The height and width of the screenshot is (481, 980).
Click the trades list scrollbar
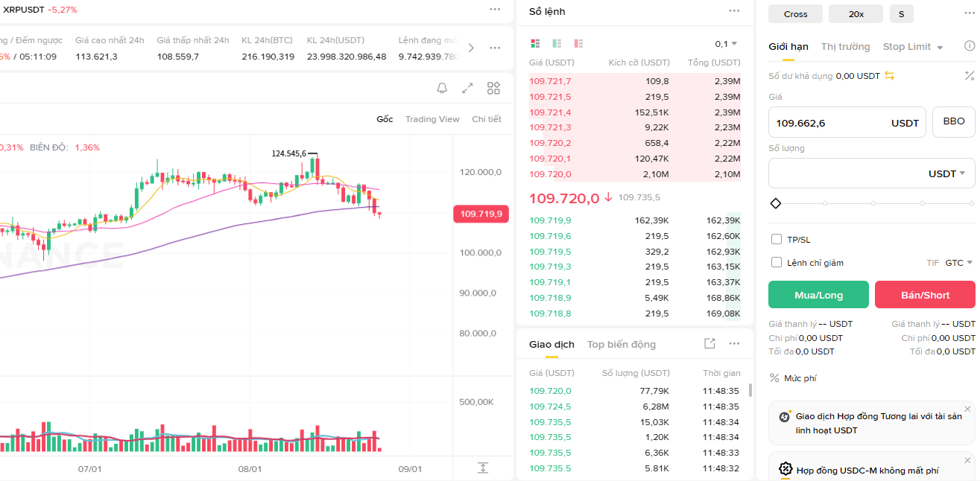[750, 389]
